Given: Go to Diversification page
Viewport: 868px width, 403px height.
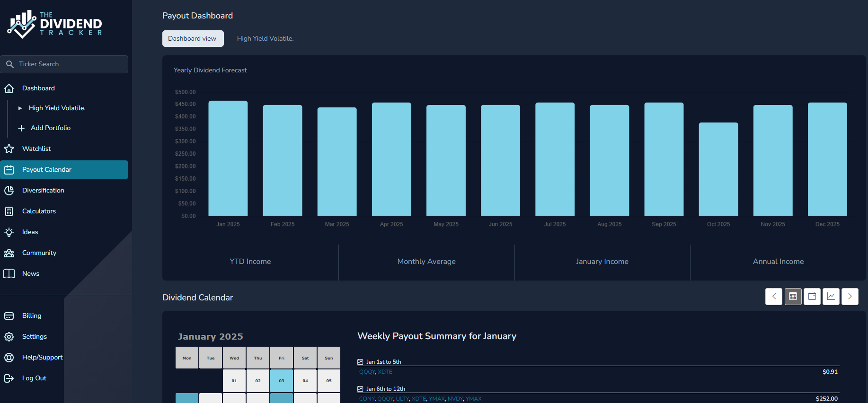Looking at the screenshot, I should [x=43, y=191].
